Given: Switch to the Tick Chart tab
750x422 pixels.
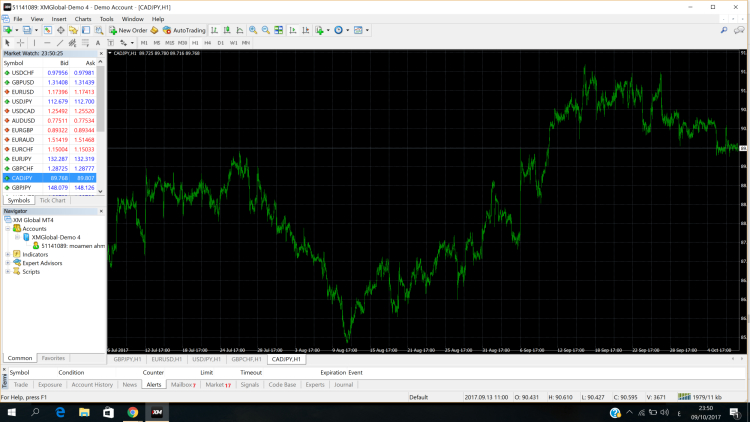Looking at the screenshot, I should point(53,200).
